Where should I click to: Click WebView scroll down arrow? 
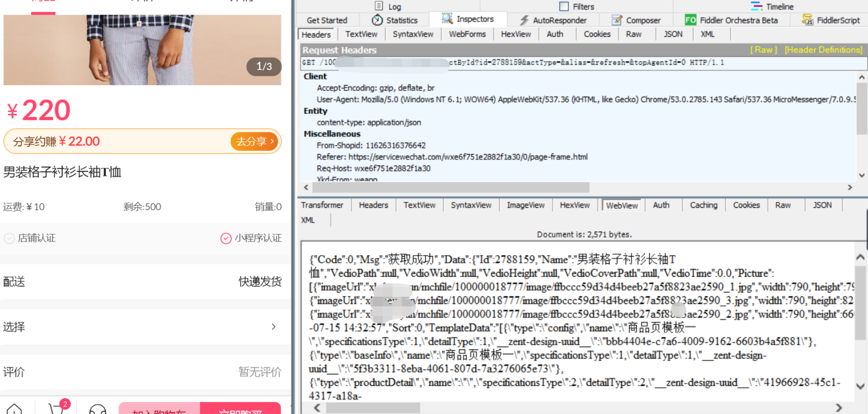click(x=860, y=386)
